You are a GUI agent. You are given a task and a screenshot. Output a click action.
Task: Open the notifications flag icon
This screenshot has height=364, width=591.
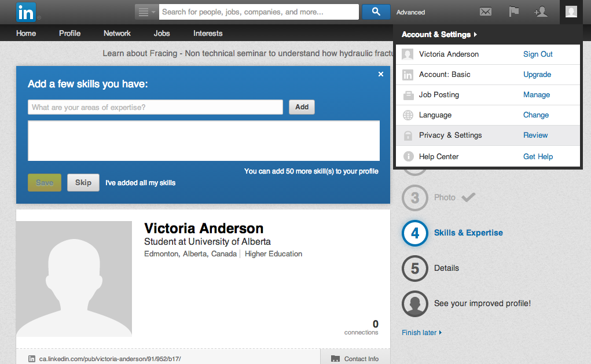click(514, 12)
